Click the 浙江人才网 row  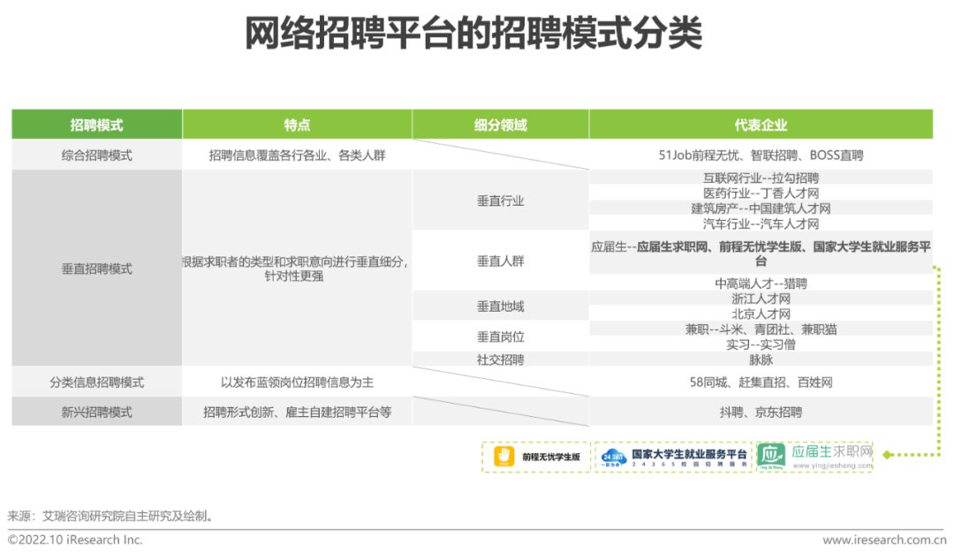pos(761,299)
